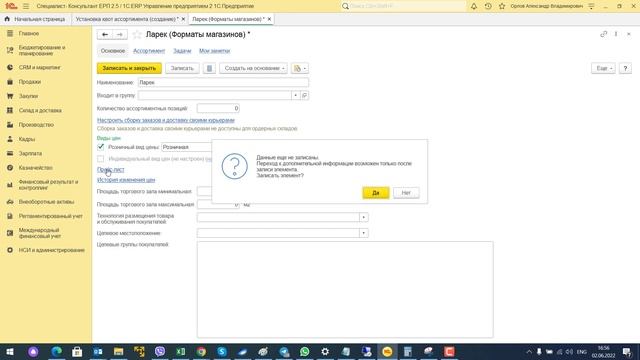Open the Задачи link tab

pos(182,51)
